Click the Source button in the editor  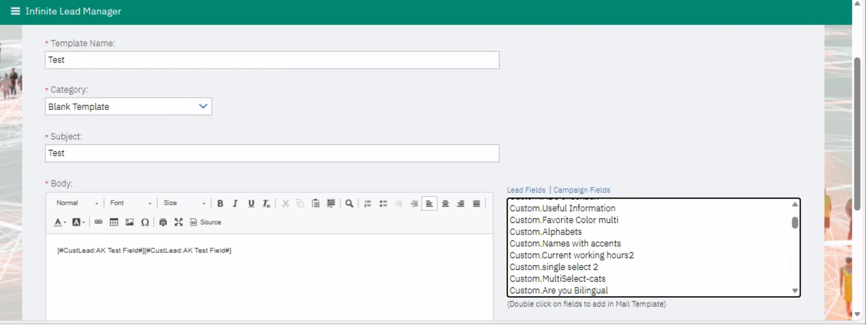click(206, 222)
